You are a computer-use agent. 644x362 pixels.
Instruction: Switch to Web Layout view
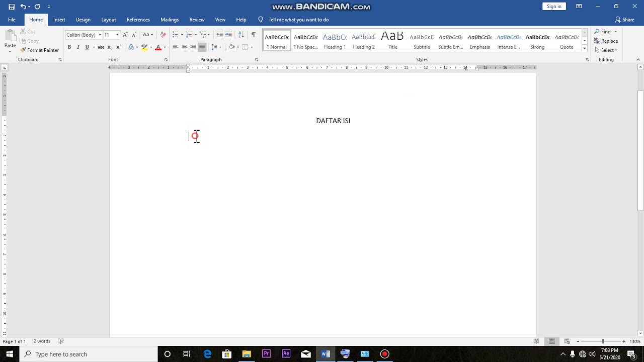coord(567,341)
